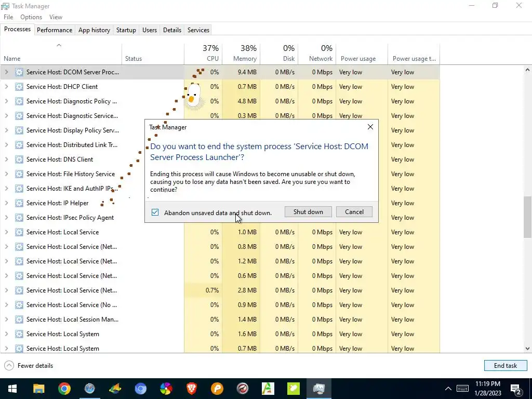Close the Task Manager confirmation dialog
This screenshot has height=399, width=532.
370,127
